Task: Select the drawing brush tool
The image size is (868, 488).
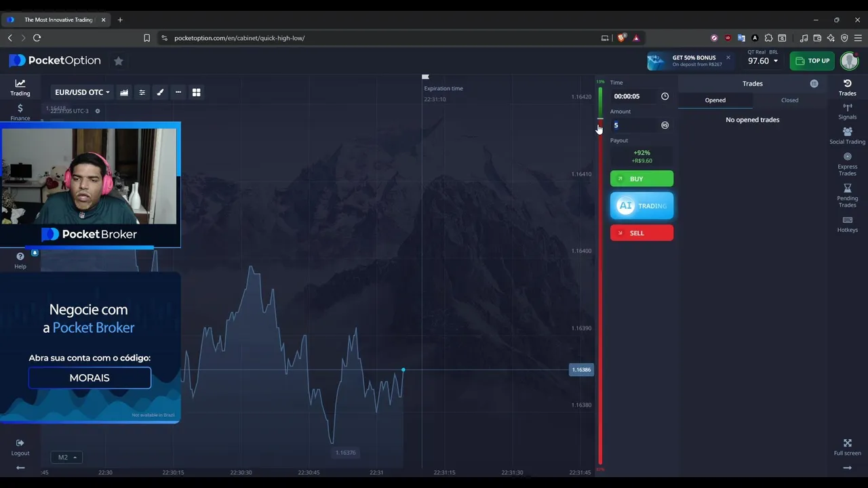Action: click(x=160, y=92)
